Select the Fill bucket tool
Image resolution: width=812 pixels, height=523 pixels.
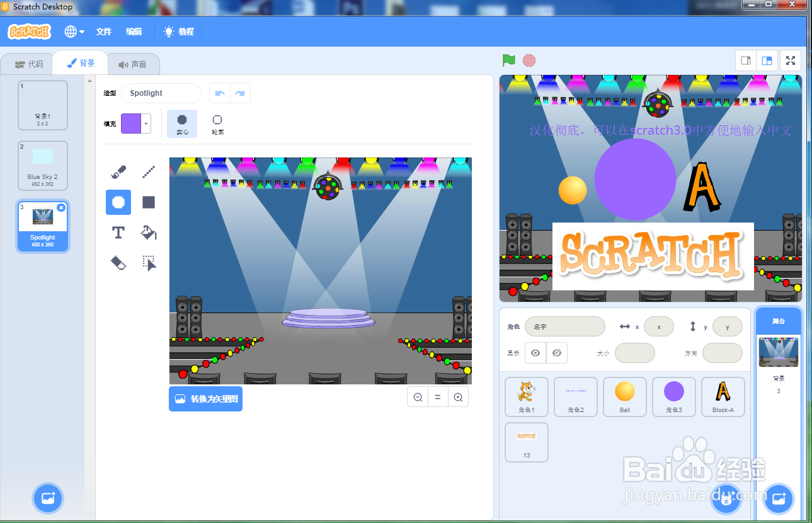149,232
